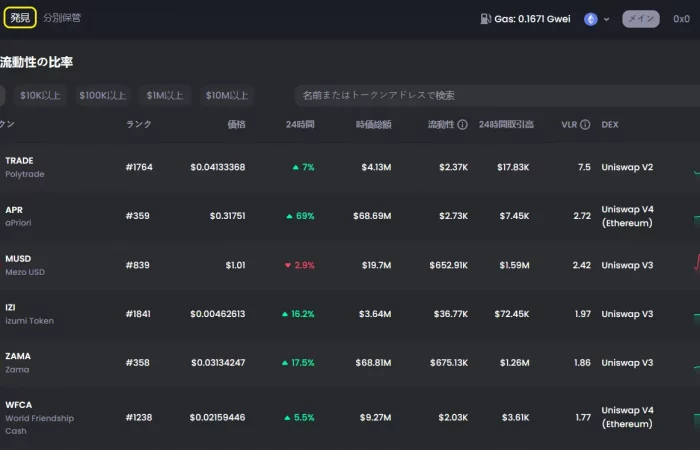Toggle the $1M以上 liquidity filter
This screenshot has height=450, width=700.
(x=165, y=95)
